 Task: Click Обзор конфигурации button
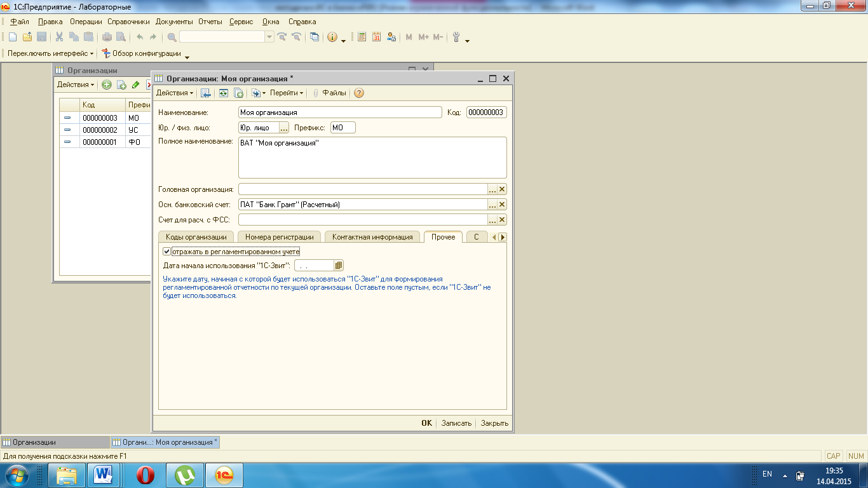141,53
